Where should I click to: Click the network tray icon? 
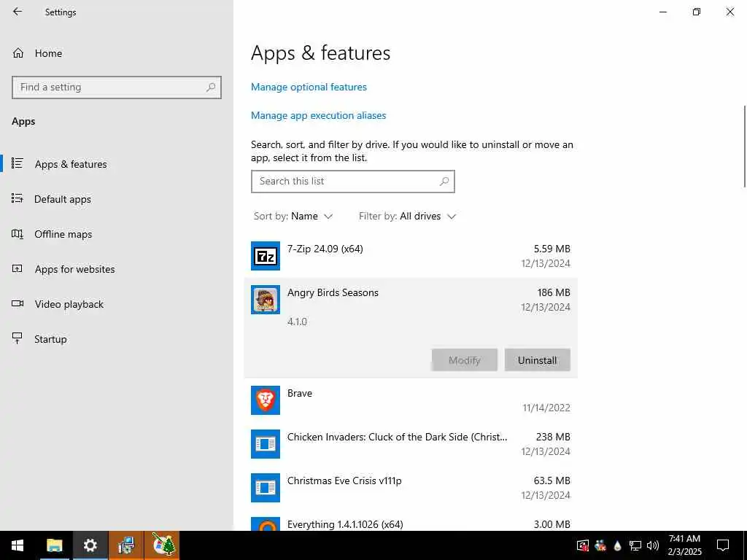[635, 545]
